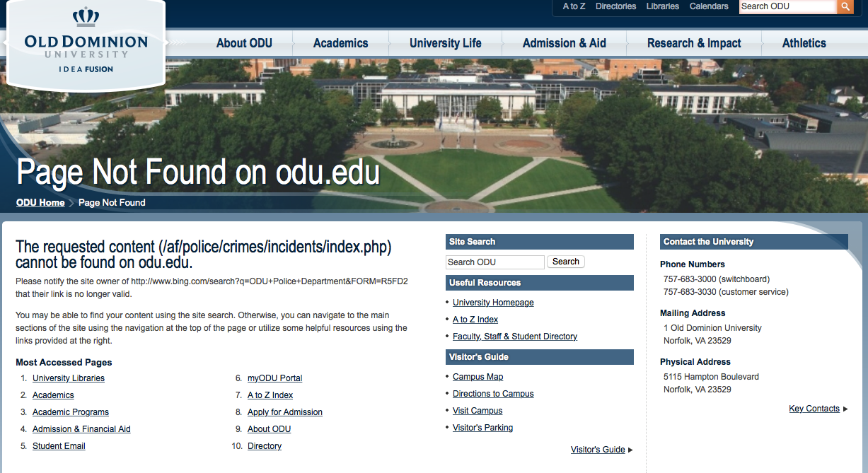This screenshot has width=868, height=473.
Task: Open the Directory link
Action: (x=265, y=446)
